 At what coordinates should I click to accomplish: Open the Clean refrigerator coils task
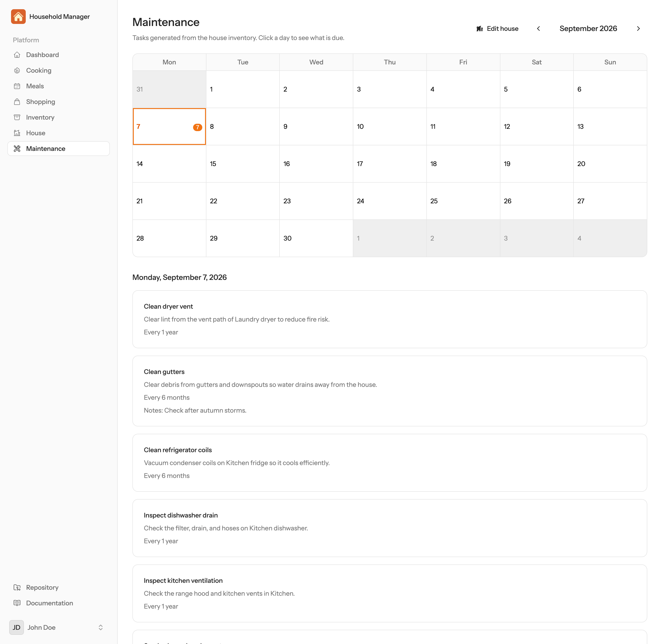[x=389, y=463]
